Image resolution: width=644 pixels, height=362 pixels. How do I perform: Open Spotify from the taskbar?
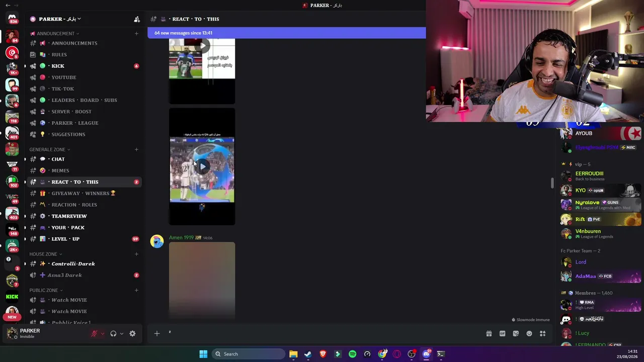click(352, 354)
